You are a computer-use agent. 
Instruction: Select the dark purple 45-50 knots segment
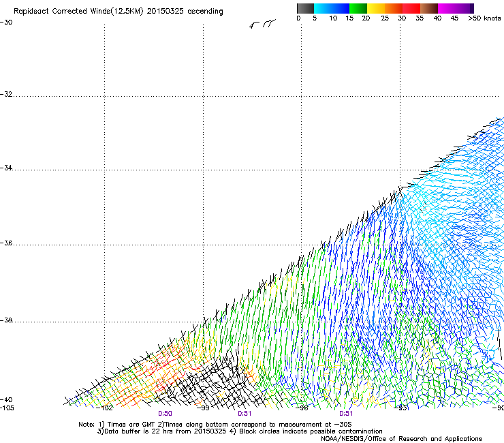coord(464,8)
